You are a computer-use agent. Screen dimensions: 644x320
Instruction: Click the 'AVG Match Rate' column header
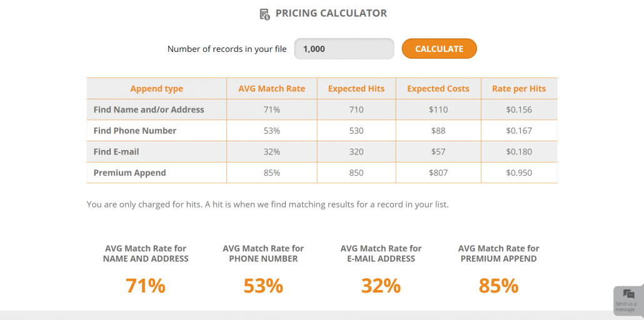pos(272,89)
